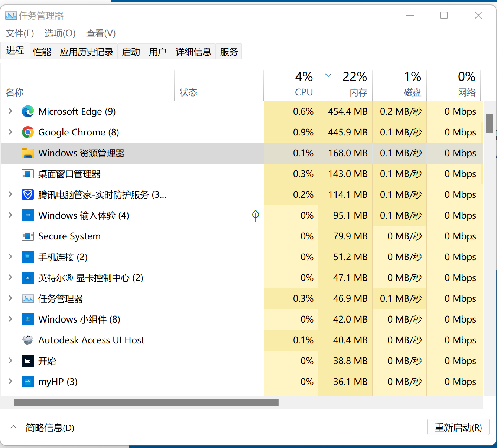This screenshot has height=448, width=497.
Task: Click the 445.9 MB memory cell
Action: (x=345, y=132)
